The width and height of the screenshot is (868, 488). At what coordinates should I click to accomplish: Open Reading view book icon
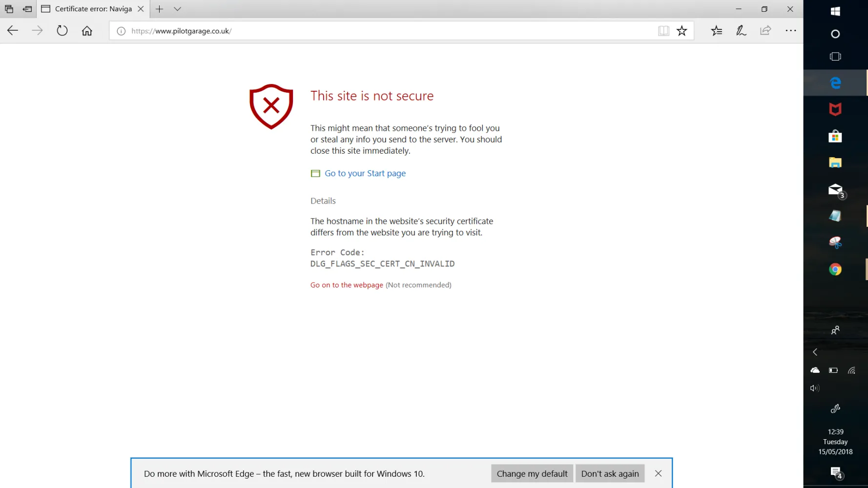[663, 31]
